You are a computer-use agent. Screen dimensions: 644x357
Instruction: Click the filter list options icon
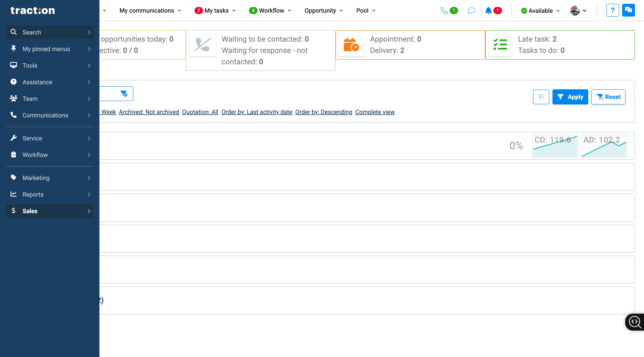[541, 97]
